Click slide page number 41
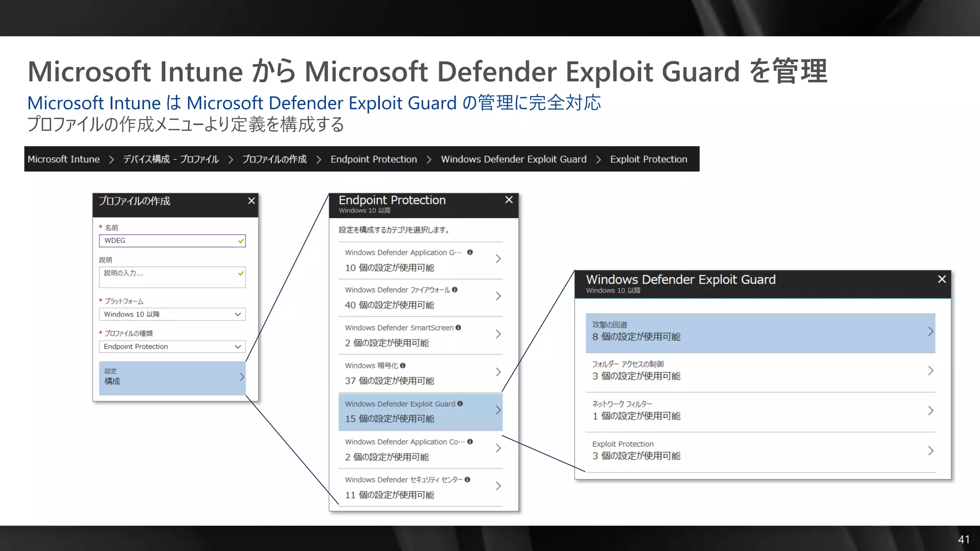 pyautogui.click(x=964, y=540)
